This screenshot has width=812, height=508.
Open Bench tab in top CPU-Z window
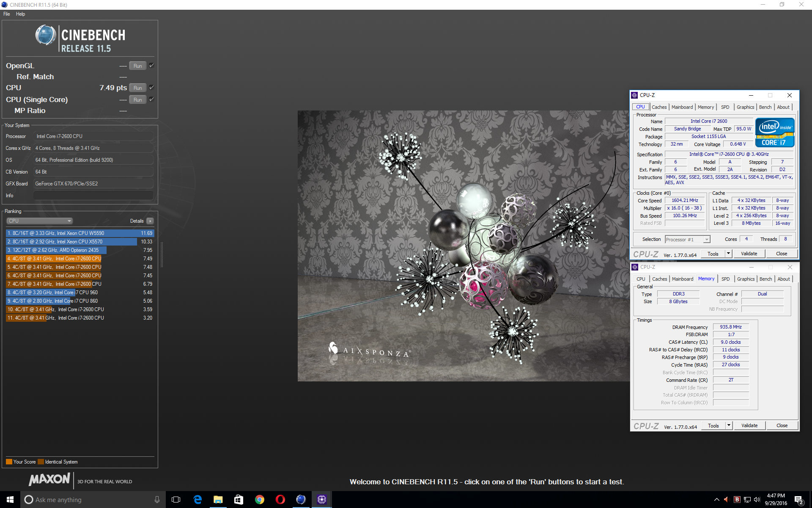[x=765, y=107]
